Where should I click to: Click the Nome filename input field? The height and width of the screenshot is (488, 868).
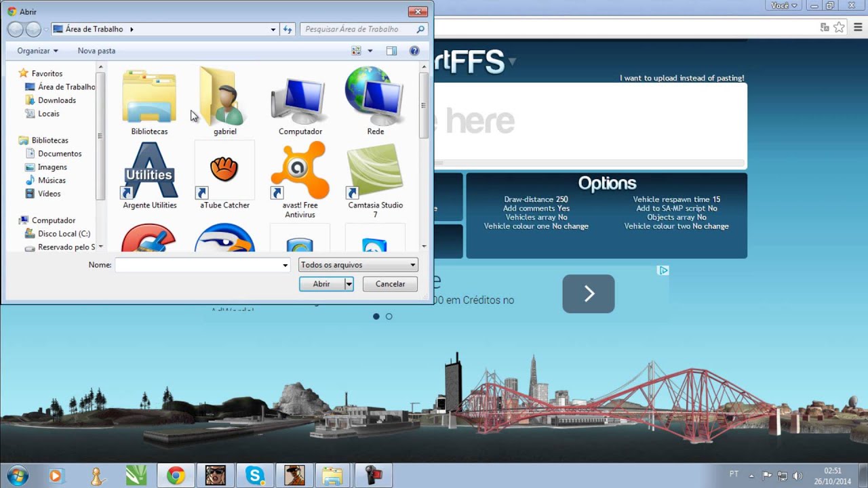tap(202, 265)
